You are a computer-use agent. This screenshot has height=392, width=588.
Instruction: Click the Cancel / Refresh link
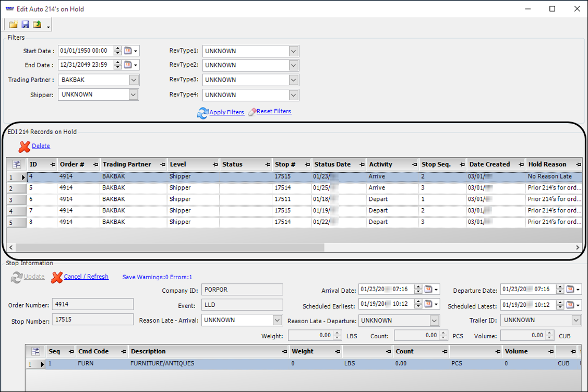(x=86, y=277)
